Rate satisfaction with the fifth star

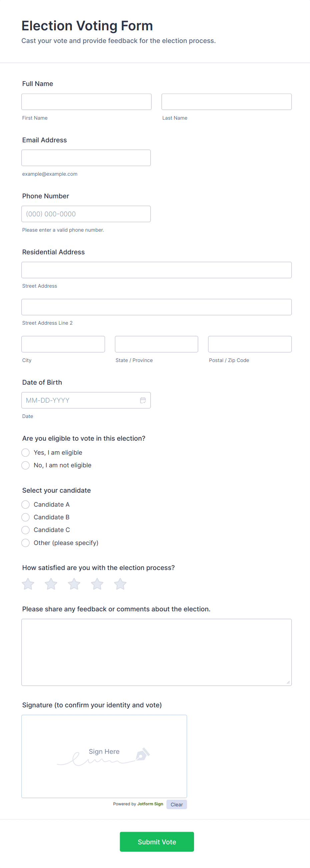pos(120,584)
